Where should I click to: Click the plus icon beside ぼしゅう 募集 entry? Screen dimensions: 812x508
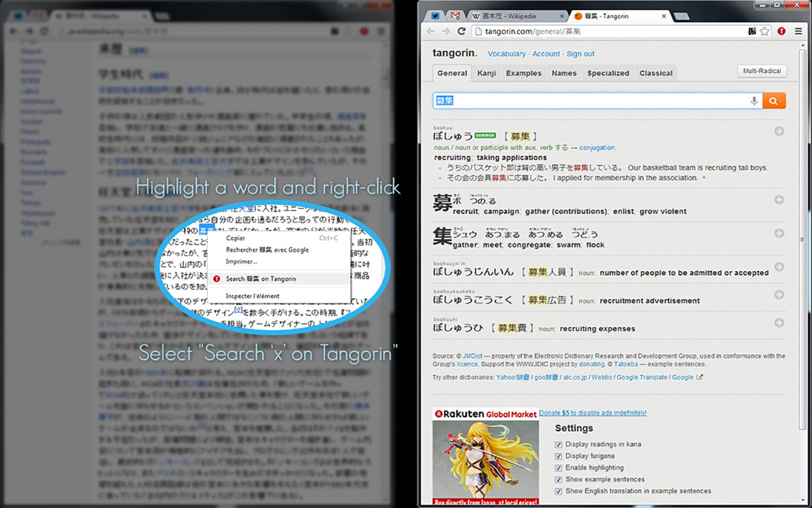pyautogui.click(x=780, y=131)
